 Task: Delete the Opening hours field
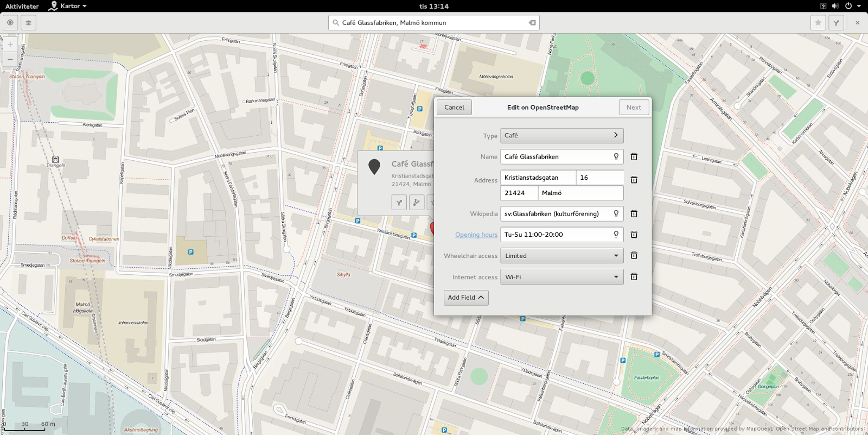634,235
